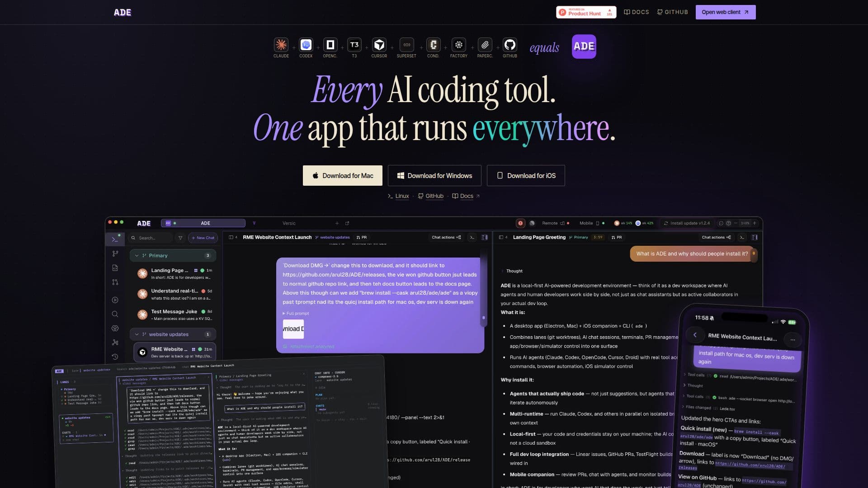Open Chat actions menu in Landing Page Greeting header
Screen dimensions: 868x488
click(716, 237)
